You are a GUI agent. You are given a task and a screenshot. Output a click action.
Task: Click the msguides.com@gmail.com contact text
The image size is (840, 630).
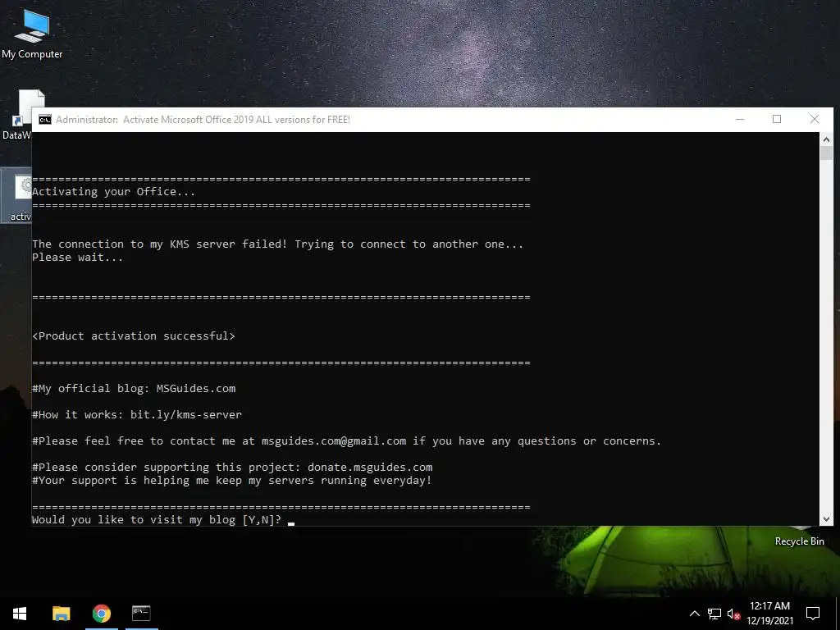pyautogui.click(x=334, y=441)
